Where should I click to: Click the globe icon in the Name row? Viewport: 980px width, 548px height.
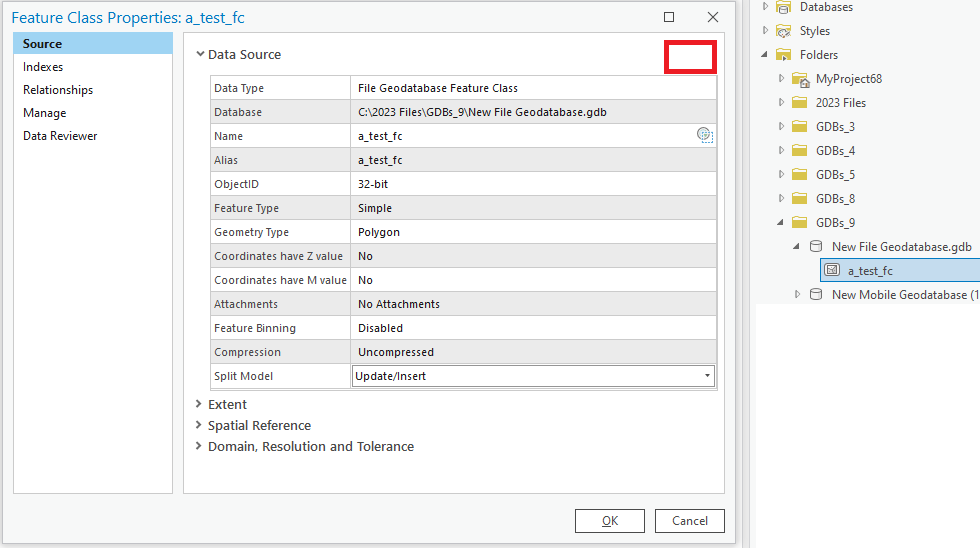705,136
